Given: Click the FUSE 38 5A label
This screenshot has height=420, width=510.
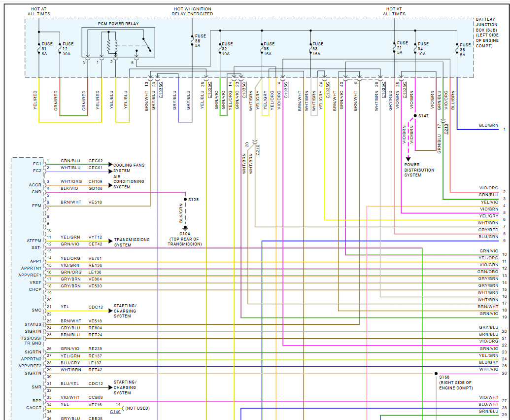Looking at the screenshot, I should (x=200, y=40).
